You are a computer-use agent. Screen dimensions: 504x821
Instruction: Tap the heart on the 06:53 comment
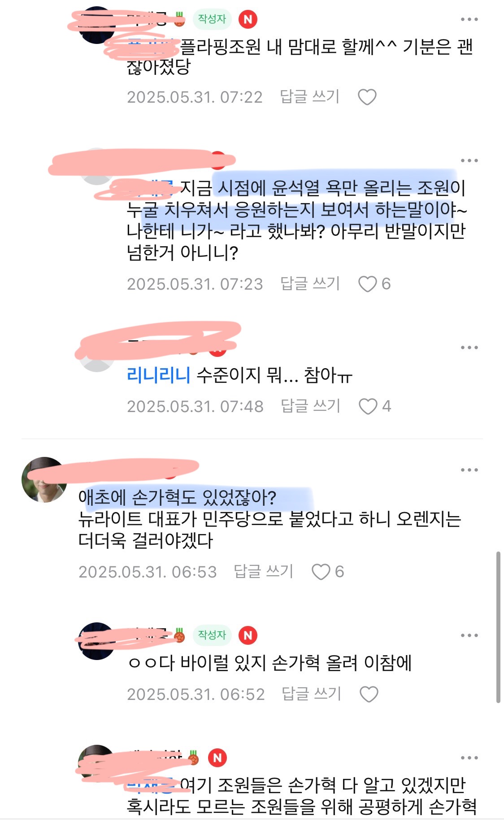point(321,572)
